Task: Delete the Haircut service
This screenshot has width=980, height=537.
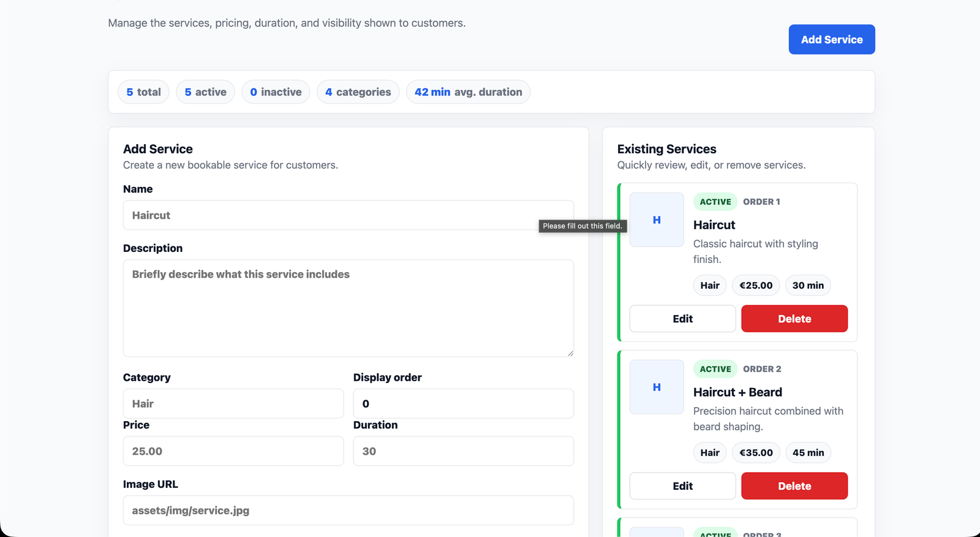Action: click(794, 319)
